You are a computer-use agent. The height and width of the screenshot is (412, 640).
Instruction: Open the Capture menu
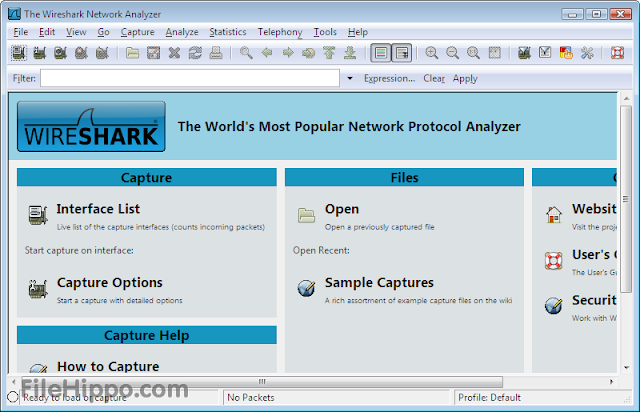(138, 32)
